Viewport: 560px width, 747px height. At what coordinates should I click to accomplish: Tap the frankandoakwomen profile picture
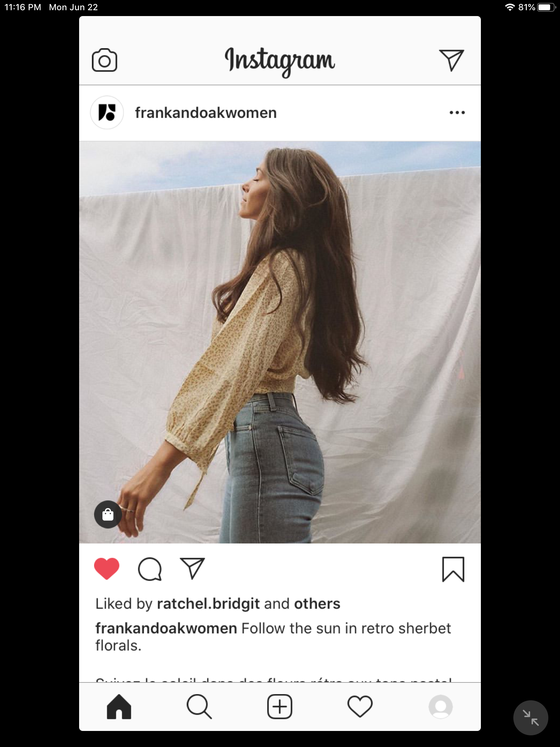coord(107,112)
